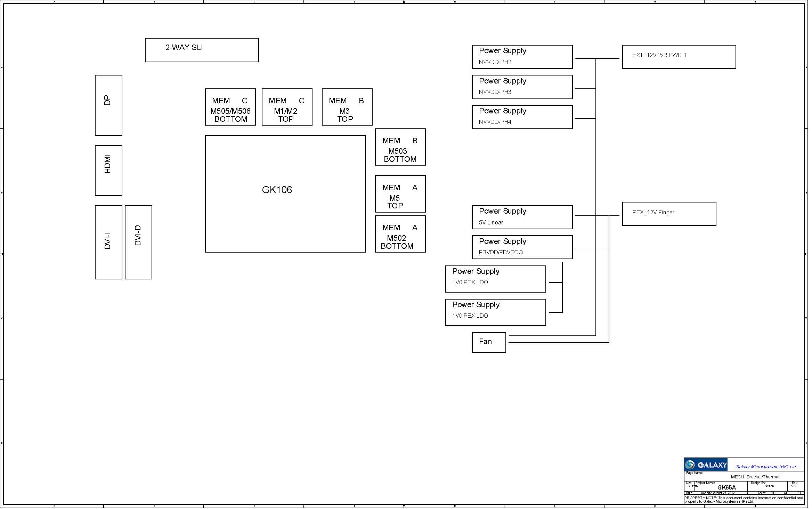Select the PEX_12V Finger block

click(669, 214)
